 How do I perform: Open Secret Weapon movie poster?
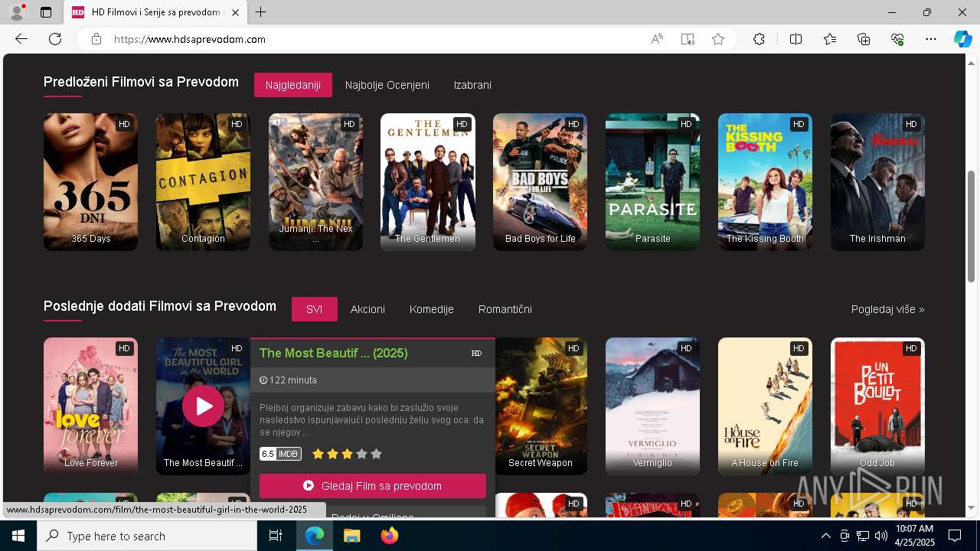(541, 406)
